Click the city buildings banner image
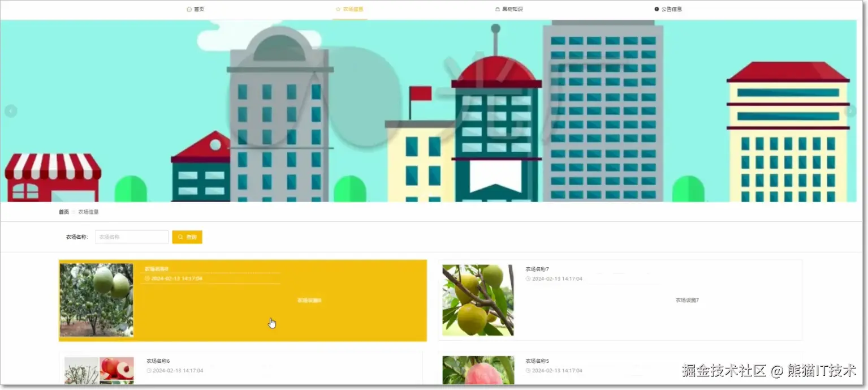The image size is (868, 390). coord(428,111)
